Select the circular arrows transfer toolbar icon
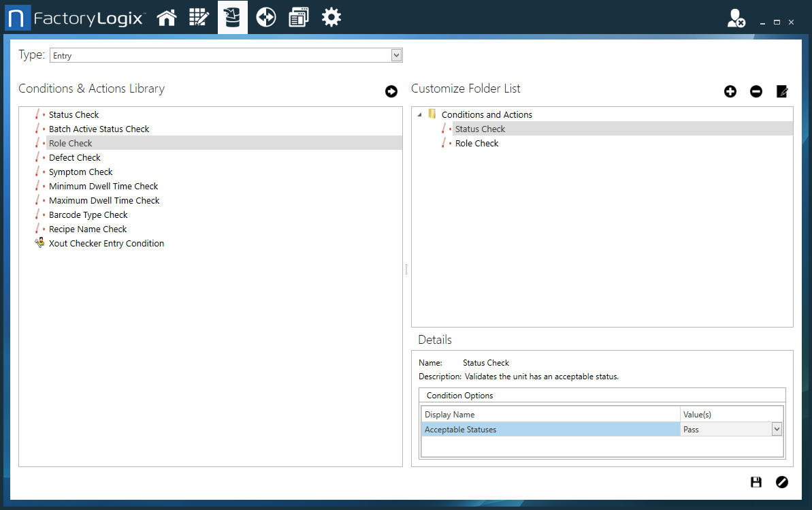Viewport: 812px width, 510px height. [x=265, y=16]
